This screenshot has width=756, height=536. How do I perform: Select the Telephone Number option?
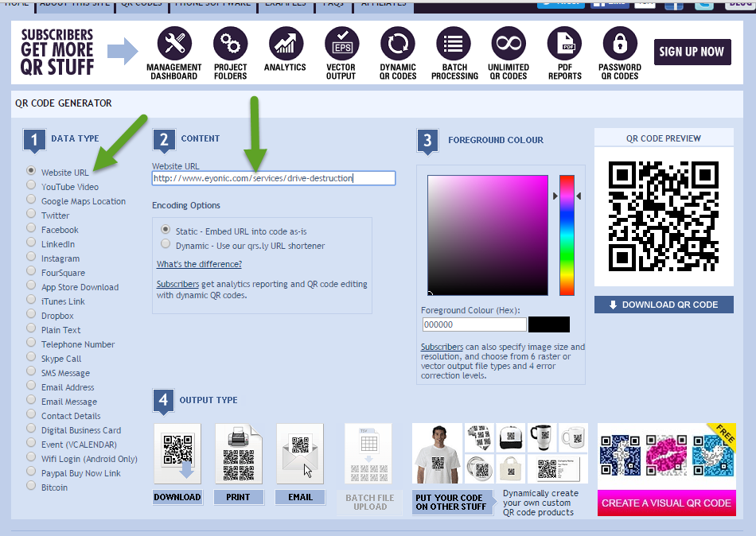click(31, 343)
